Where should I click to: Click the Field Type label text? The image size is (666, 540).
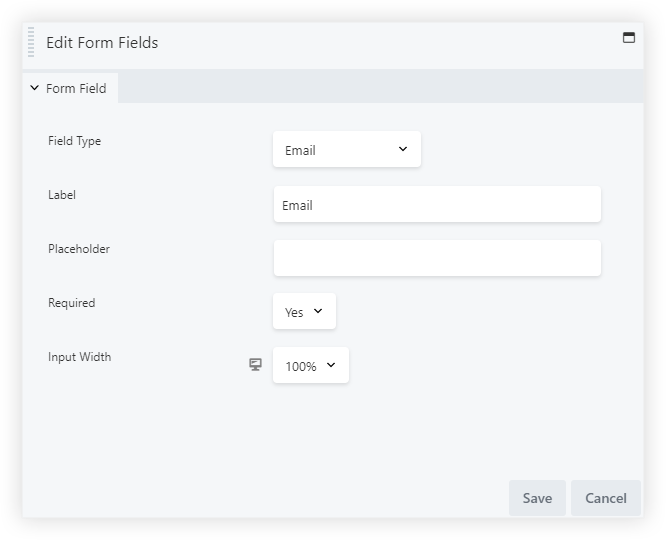click(74, 141)
